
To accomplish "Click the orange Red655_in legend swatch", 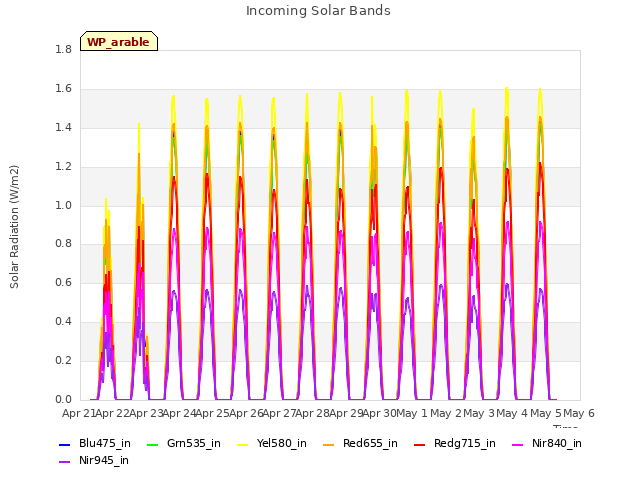I will coord(329,444).
